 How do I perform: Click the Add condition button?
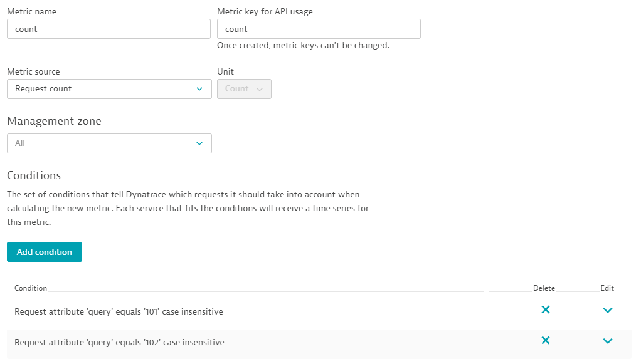tap(45, 252)
